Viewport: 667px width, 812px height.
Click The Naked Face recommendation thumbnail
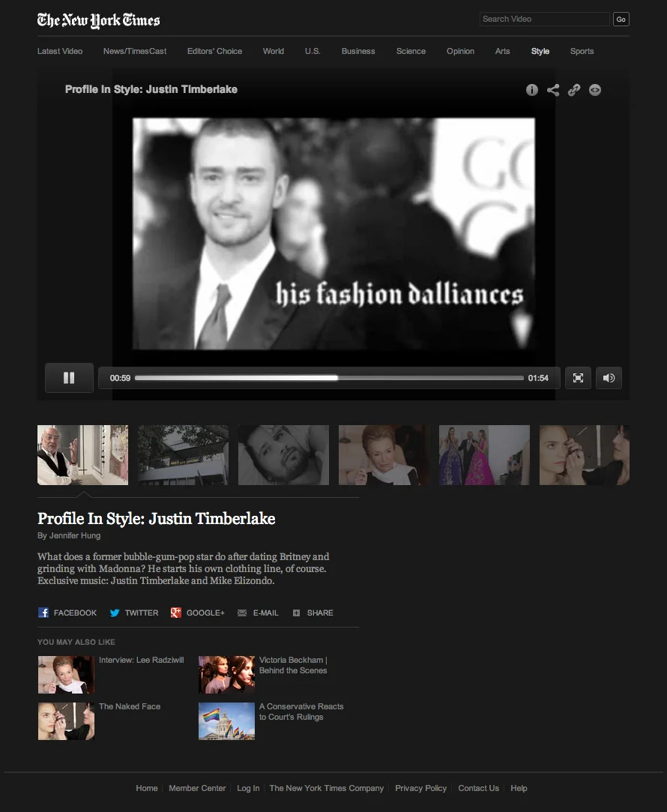tap(66, 721)
